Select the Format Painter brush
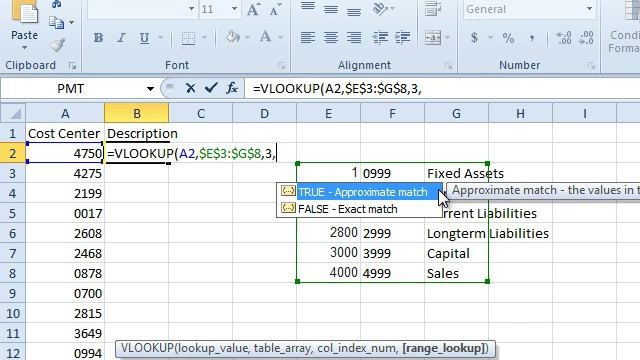640x360 pixels. (x=57, y=45)
